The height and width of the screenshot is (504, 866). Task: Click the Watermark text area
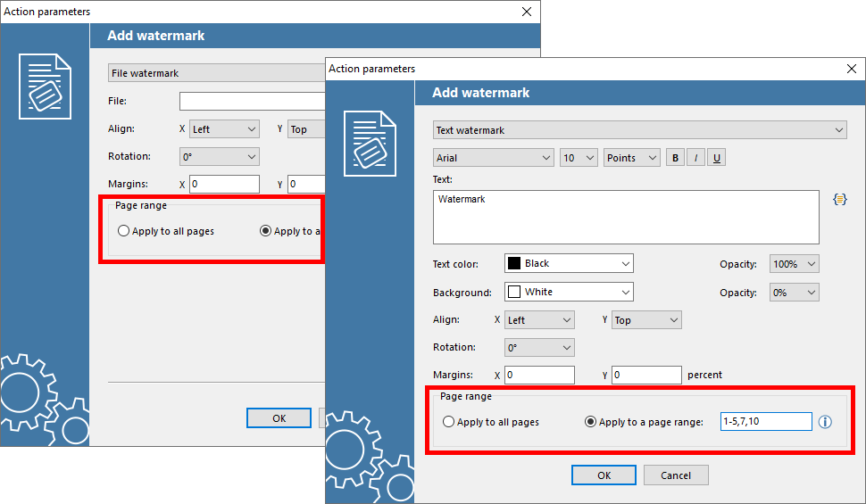(x=626, y=218)
